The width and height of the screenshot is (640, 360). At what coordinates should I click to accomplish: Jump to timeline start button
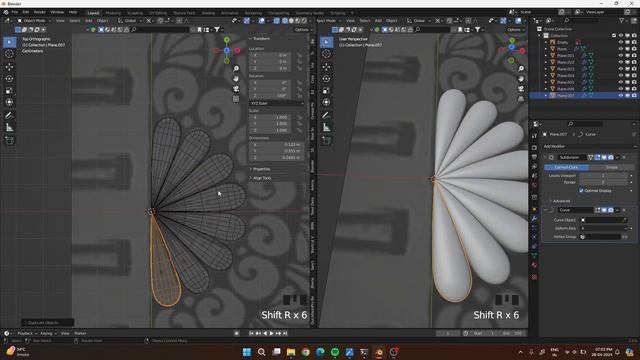pyautogui.click(x=251, y=333)
